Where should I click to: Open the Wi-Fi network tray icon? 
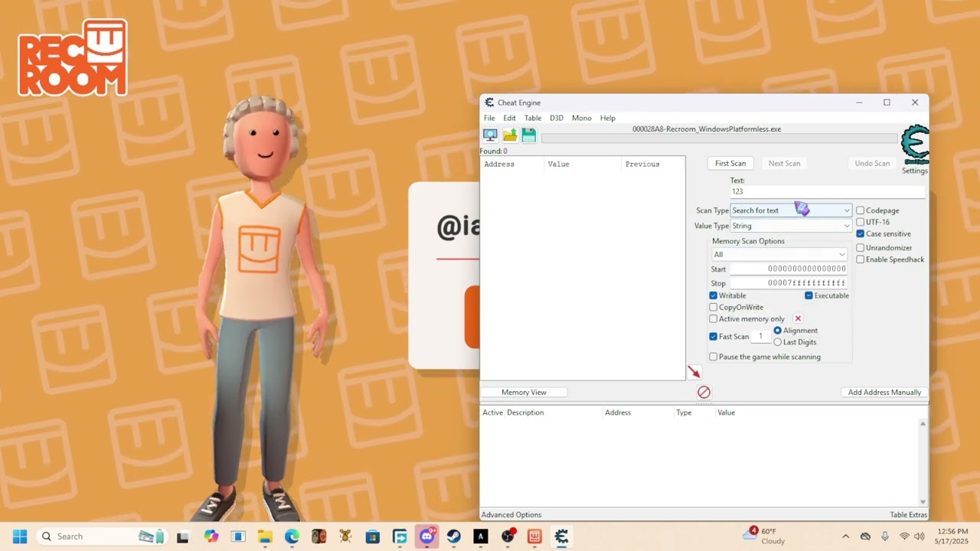pyautogui.click(x=904, y=536)
